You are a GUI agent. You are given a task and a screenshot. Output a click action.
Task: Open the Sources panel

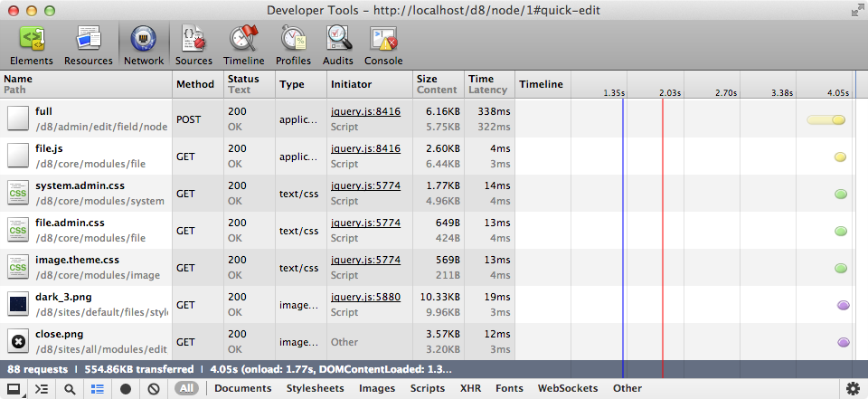coord(193,45)
